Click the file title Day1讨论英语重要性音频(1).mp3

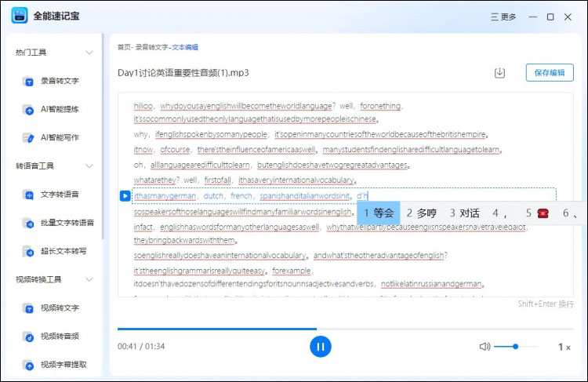tap(183, 73)
